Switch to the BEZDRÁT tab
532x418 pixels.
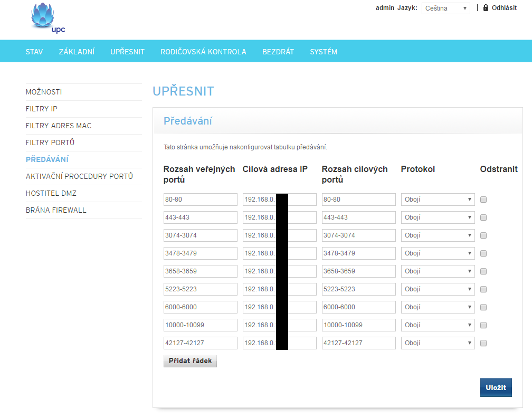[x=278, y=52]
